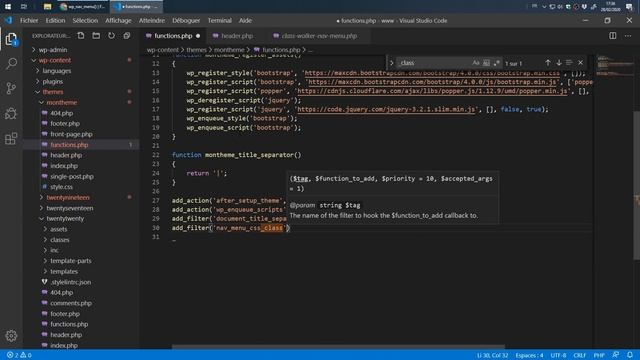This screenshot has width=640, height=360.
Task: Expand the twentyseventeen folder
Action: [x=69, y=208]
